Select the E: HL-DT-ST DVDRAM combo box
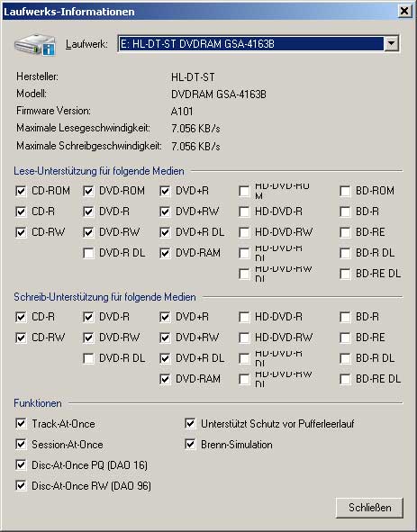Viewport: 417px width, 532px height. point(258,43)
